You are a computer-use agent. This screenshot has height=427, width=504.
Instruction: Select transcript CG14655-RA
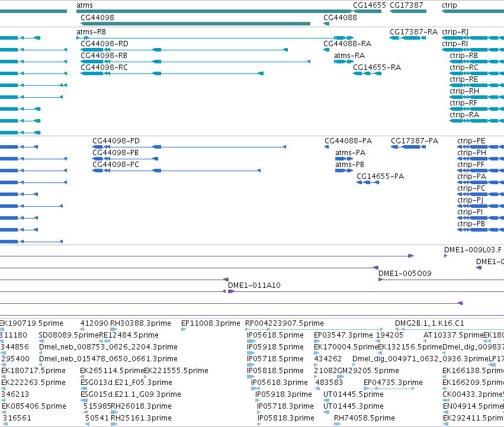coord(367,73)
